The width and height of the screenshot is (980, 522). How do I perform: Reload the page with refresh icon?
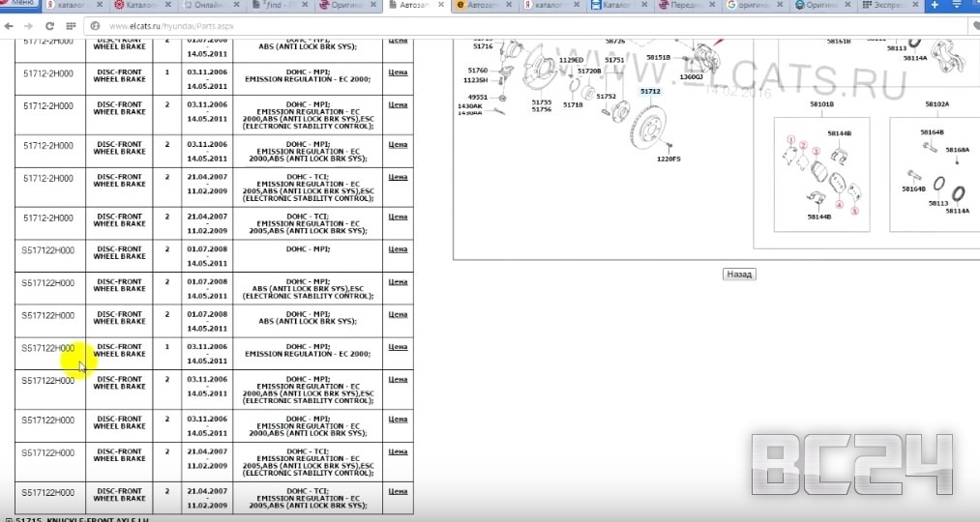pos(49,25)
